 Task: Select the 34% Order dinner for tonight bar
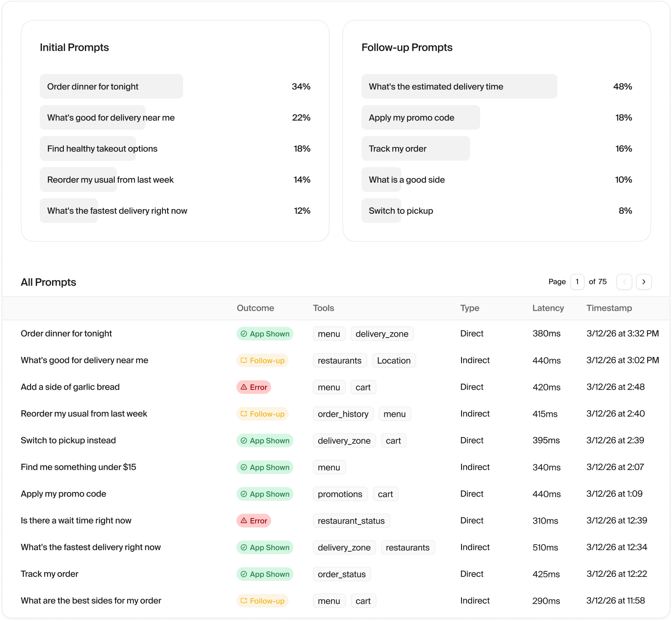[111, 86]
